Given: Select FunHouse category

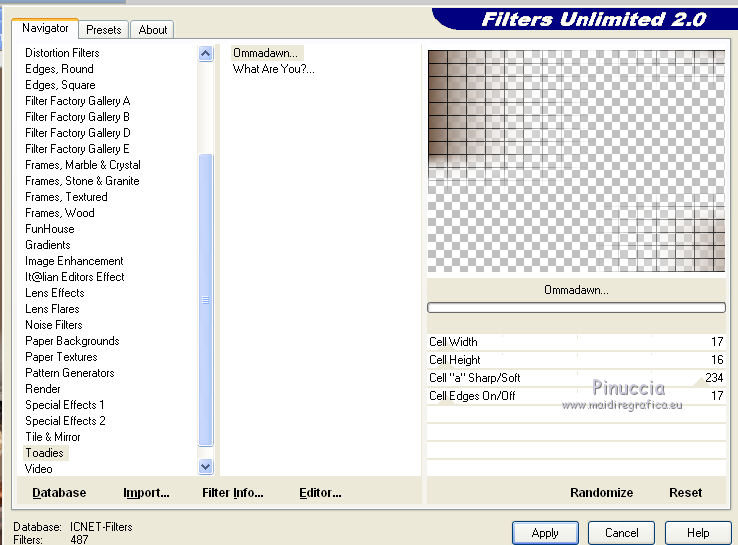Looking at the screenshot, I should coord(50,229).
